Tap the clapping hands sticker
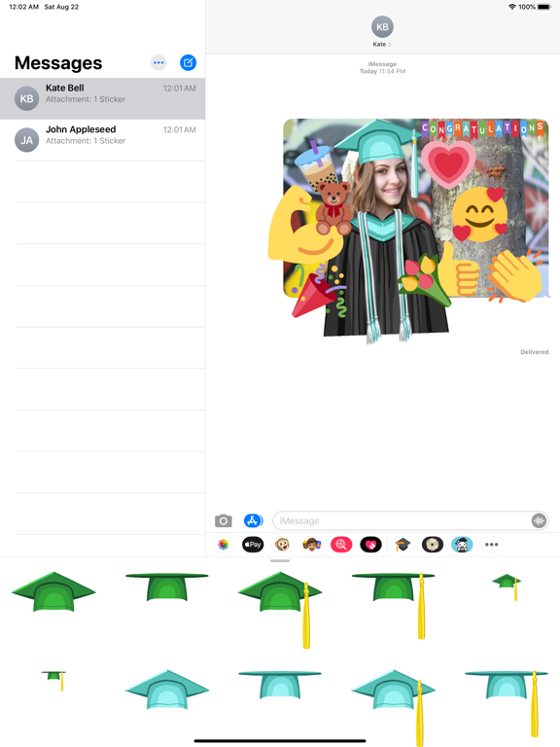This screenshot has width=560, height=747. coord(515,276)
